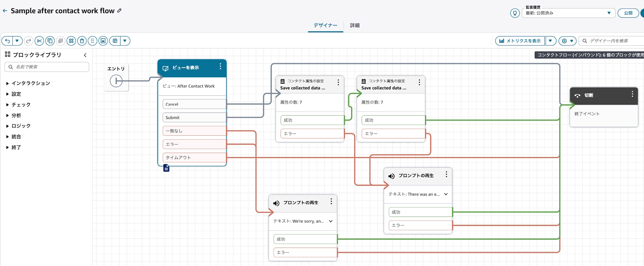Open the dropdown arrow next to メトリクスを表示

tap(550, 41)
